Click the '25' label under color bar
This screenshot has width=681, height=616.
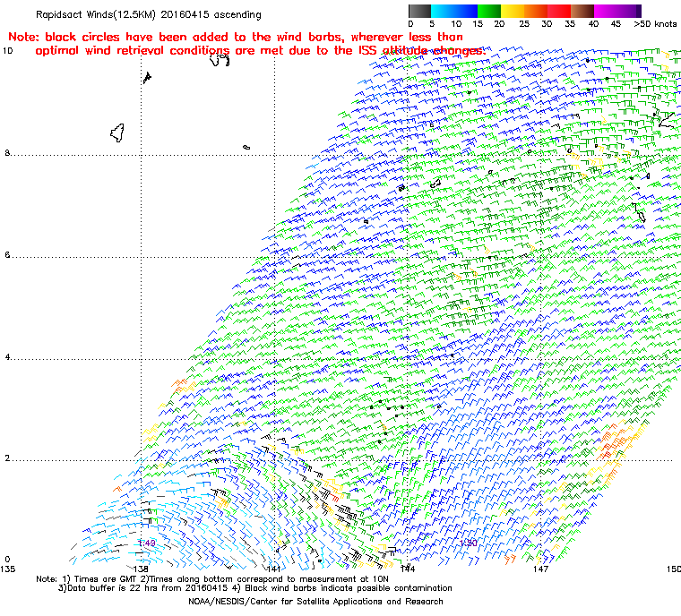pyautogui.click(x=524, y=24)
